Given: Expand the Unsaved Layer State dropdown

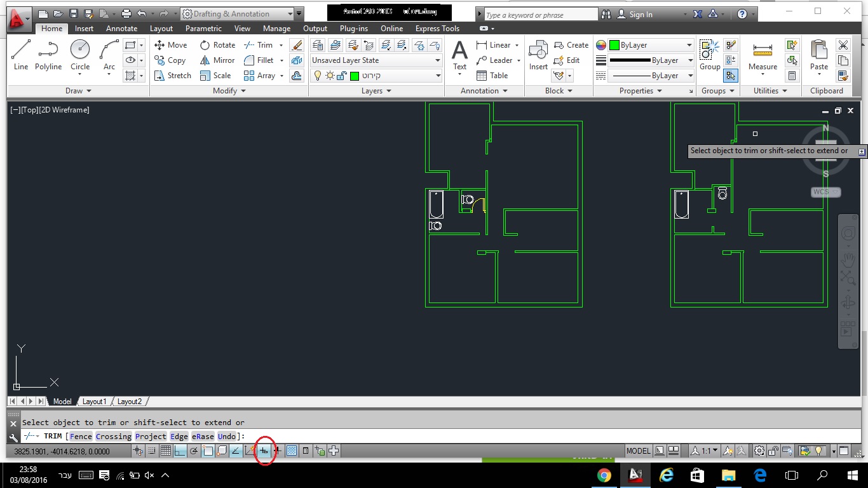Looking at the screenshot, I should click(376, 60).
